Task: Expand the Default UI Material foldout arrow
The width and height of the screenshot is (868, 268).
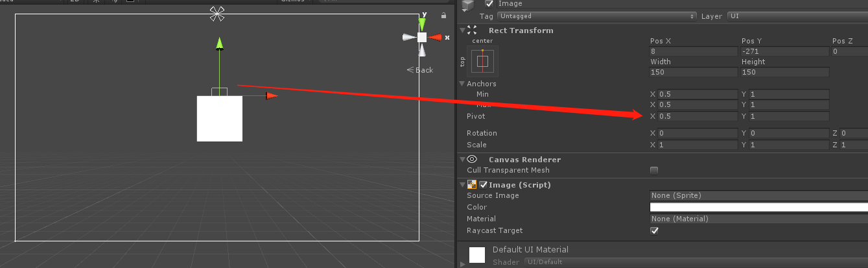Action: [462, 263]
